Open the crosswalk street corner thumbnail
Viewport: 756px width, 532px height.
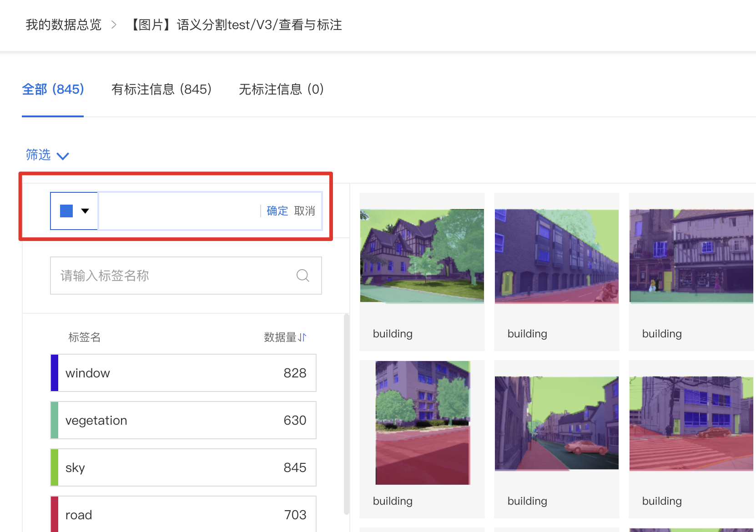pyautogui.click(x=691, y=423)
